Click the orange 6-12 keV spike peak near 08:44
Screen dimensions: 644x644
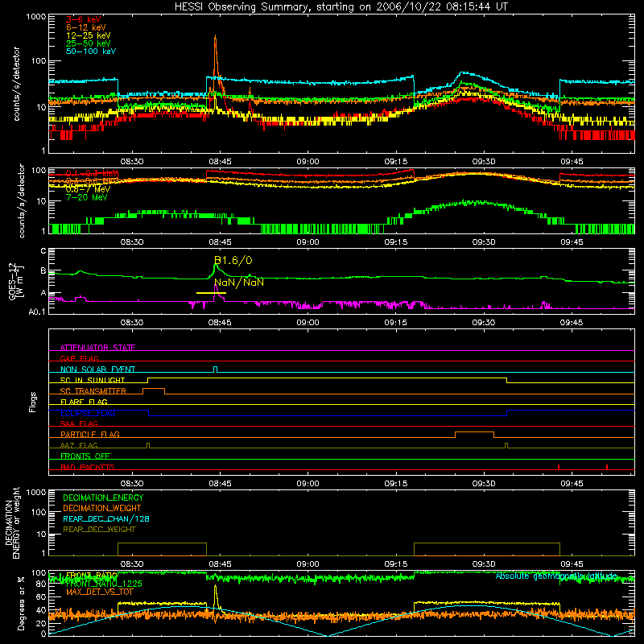(215, 37)
